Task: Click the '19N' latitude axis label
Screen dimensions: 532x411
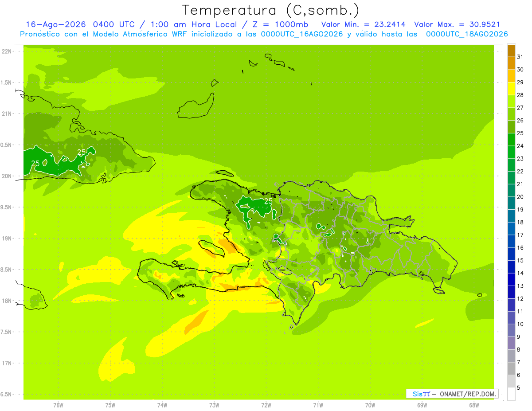Action: pos(7,239)
